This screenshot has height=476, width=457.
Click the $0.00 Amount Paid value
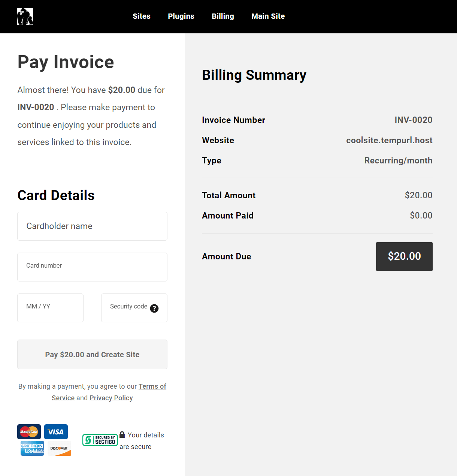pyautogui.click(x=421, y=216)
